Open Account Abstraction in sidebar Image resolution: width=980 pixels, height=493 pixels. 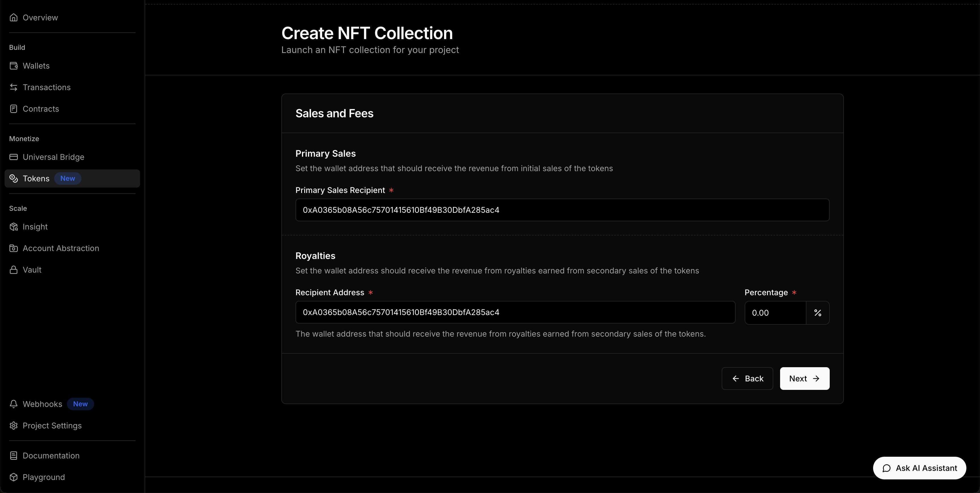tap(61, 248)
